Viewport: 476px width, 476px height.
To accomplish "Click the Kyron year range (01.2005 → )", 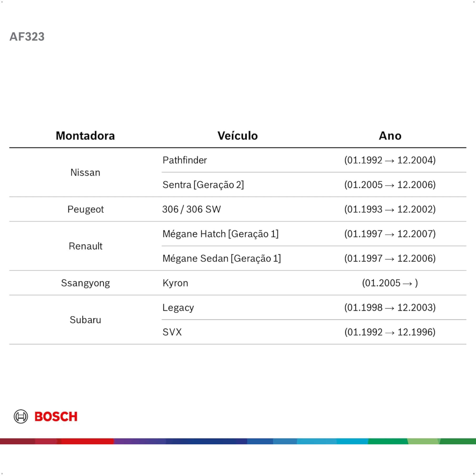I will click(390, 283).
